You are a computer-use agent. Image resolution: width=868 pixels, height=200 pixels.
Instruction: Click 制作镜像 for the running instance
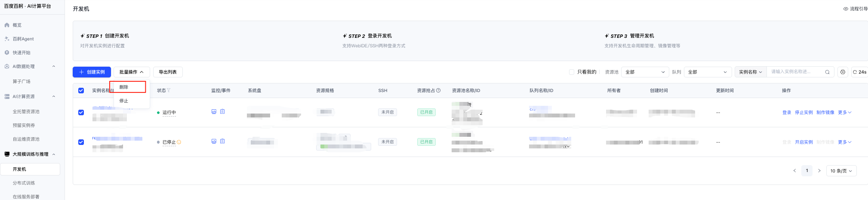pos(825,112)
